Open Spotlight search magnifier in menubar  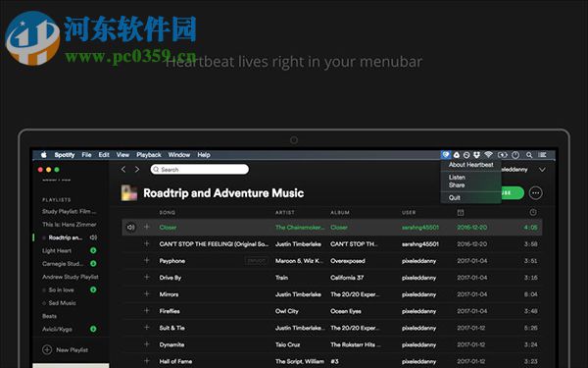pyautogui.click(x=529, y=155)
